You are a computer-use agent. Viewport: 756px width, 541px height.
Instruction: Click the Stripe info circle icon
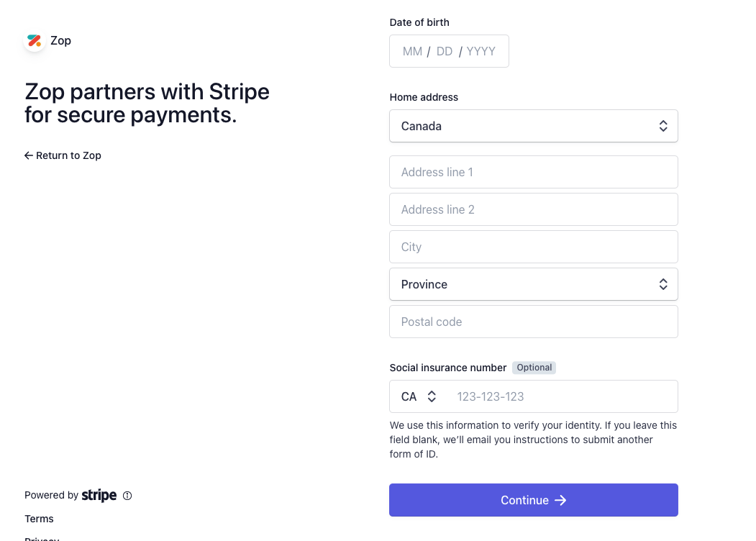127,496
